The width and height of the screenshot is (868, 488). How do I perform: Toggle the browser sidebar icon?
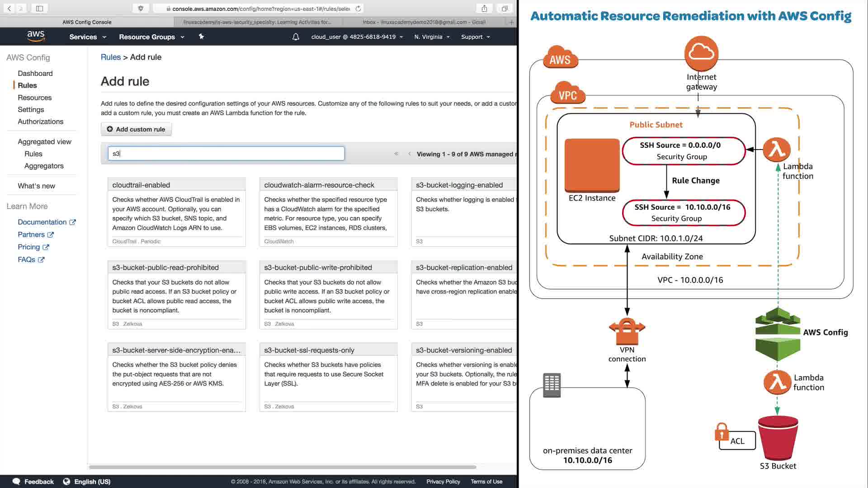click(x=39, y=8)
